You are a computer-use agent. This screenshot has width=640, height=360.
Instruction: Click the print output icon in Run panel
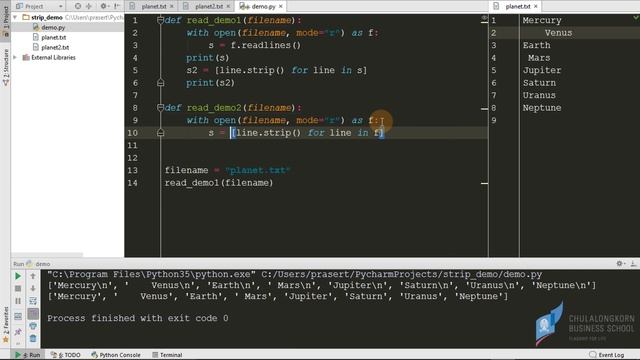pos(33,326)
